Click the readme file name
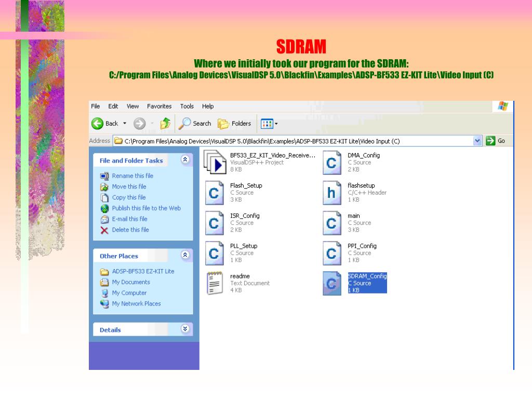This screenshot has height=399, width=532. [x=240, y=276]
